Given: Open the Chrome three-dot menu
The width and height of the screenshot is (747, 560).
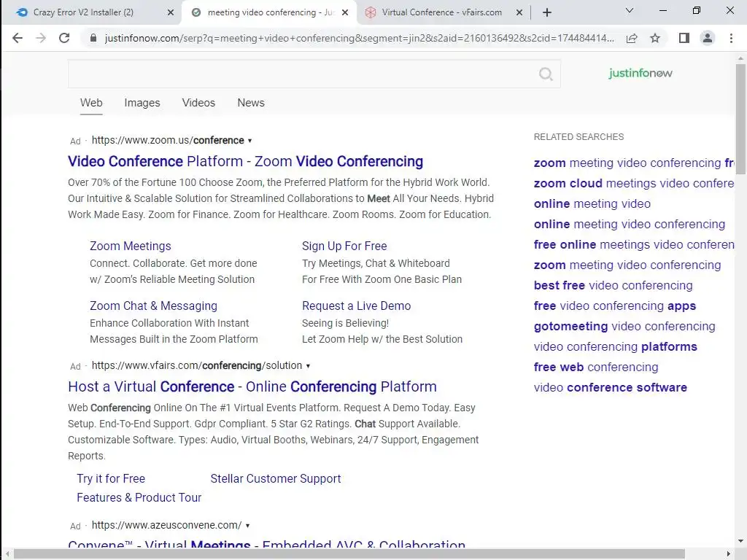Looking at the screenshot, I should tap(731, 38).
